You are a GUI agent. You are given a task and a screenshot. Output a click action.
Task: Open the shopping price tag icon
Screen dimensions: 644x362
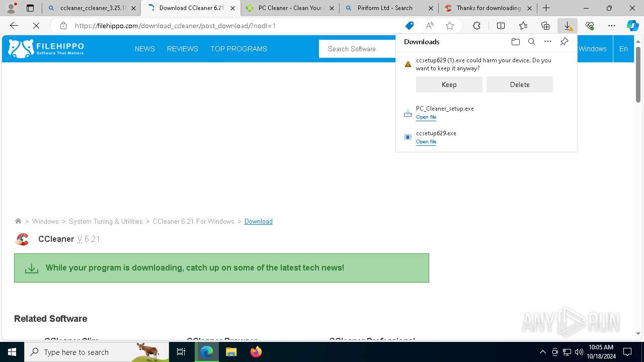click(410, 26)
